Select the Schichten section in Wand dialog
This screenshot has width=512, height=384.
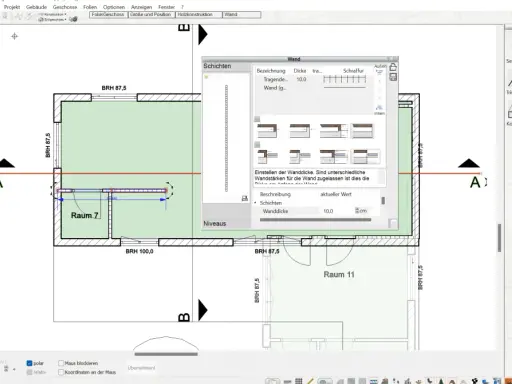coord(226,66)
